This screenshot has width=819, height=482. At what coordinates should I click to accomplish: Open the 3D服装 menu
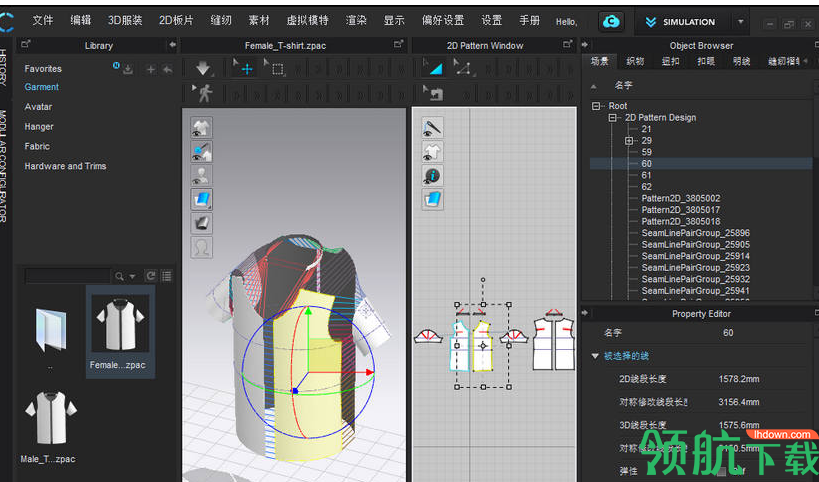tap(125, 20)
